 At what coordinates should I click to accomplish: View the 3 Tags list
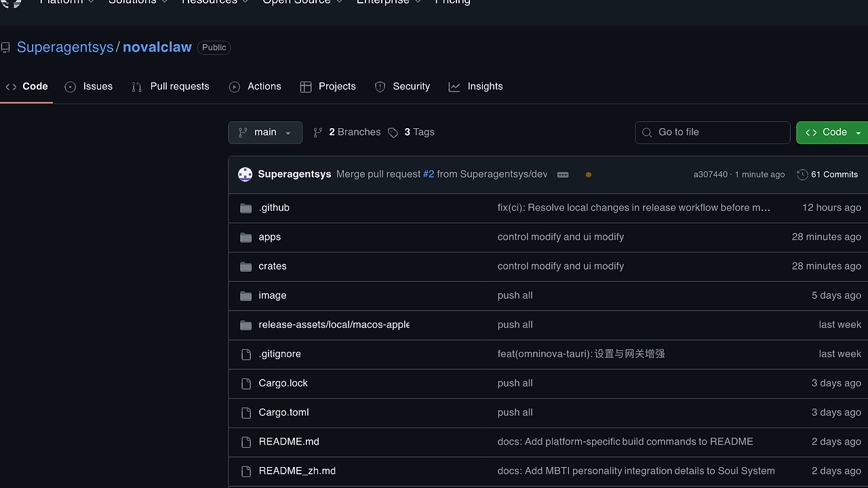pyautogui.click(x=411, y=132)
